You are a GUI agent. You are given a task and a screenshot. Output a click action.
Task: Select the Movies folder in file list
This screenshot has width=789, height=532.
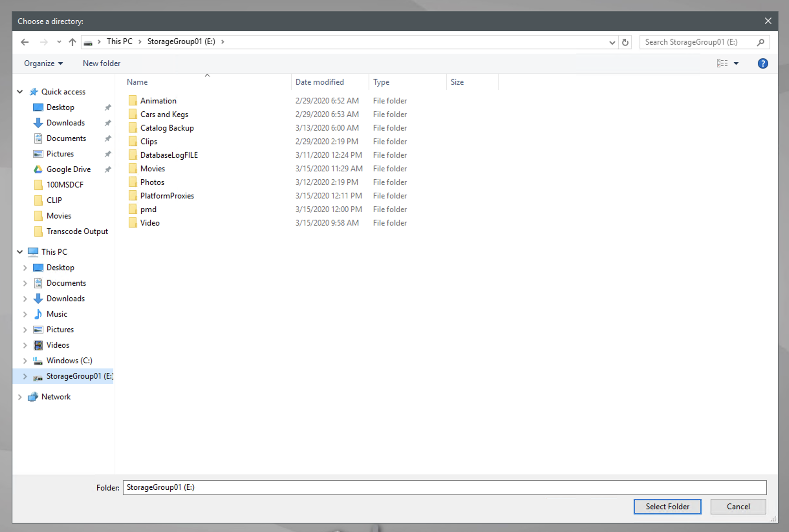pos(152,169)
